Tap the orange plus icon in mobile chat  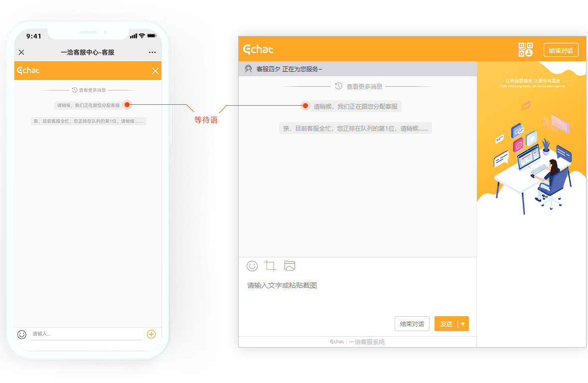pos(151,335)
